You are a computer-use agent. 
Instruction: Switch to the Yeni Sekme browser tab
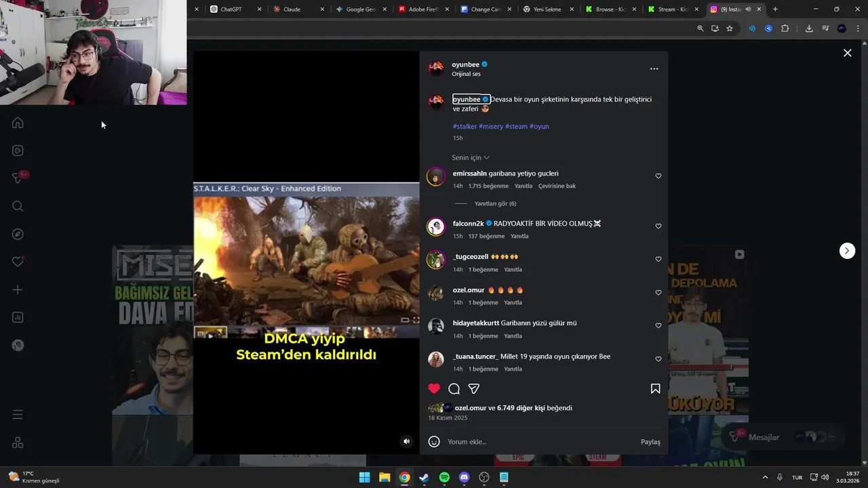pos(548,9)
